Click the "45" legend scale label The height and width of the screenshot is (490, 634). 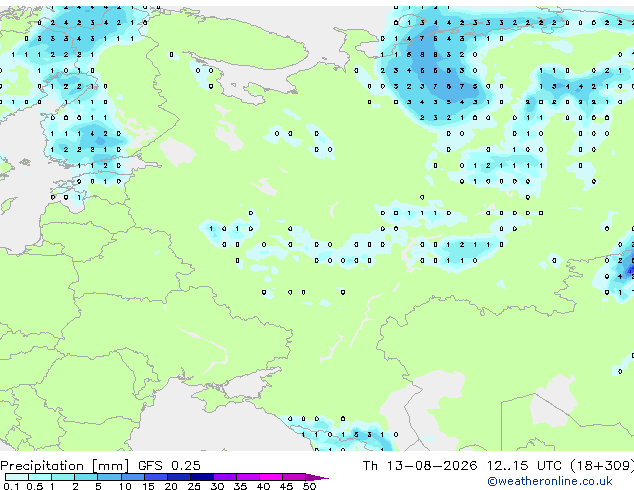click(286, 486)
